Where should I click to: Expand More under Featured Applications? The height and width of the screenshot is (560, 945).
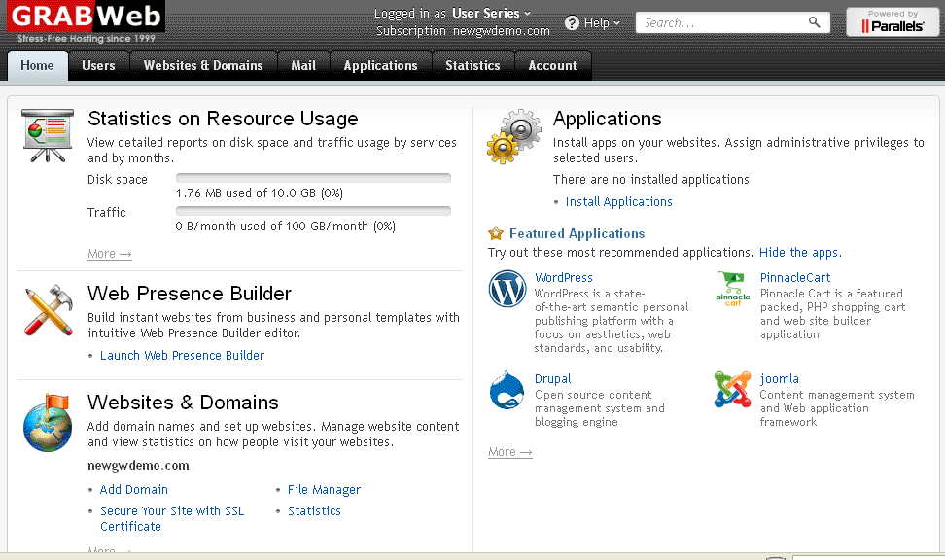pos(509,452)
